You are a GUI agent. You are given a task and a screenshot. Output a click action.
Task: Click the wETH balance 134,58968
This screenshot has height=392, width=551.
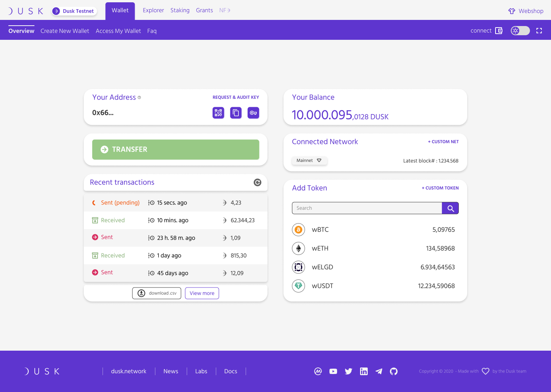coord(440,248)
